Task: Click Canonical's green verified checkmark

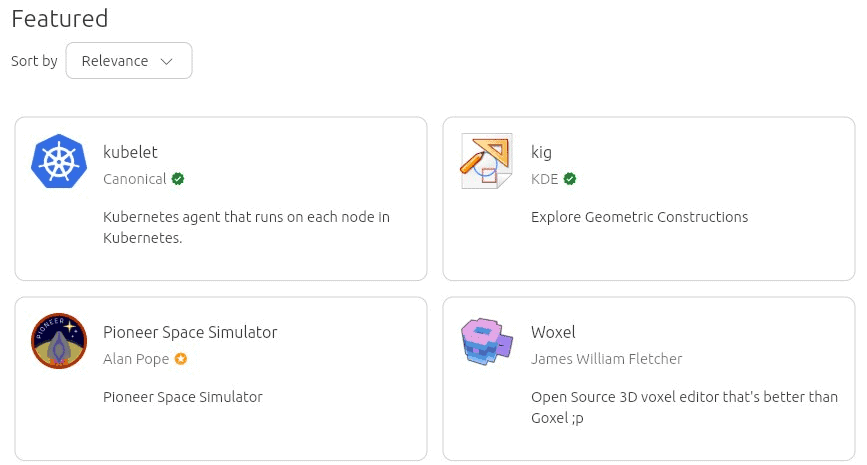Action: point(177,179)
